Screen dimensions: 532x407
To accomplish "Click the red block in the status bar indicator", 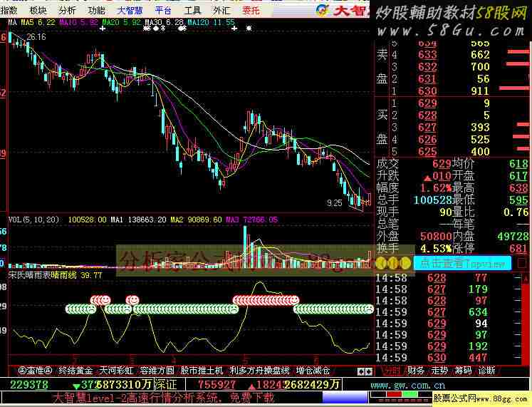I will pyautogui.click(x=395, y=395).
